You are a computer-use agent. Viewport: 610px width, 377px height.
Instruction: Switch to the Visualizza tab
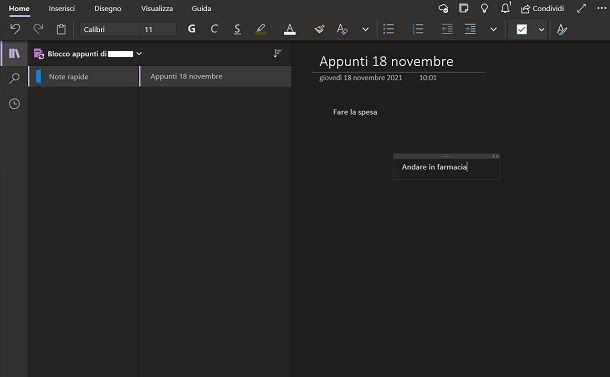click(157, 8)
